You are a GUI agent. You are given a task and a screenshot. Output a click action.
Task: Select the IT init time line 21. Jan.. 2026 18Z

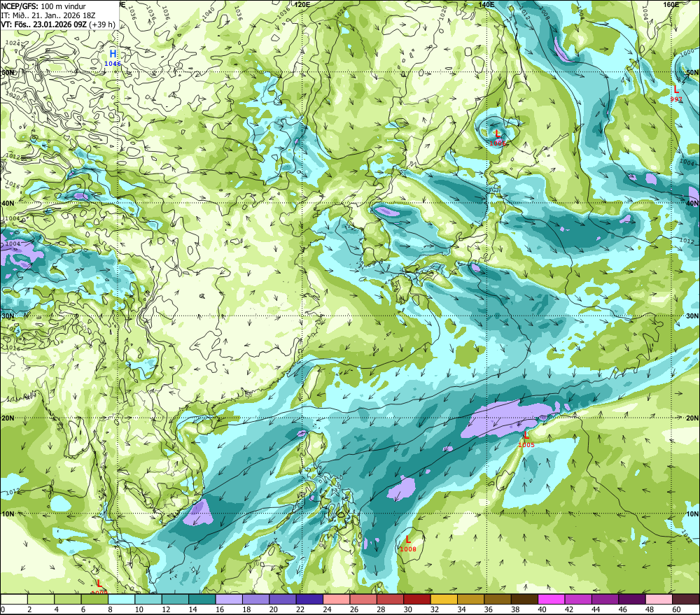point(48,15)
